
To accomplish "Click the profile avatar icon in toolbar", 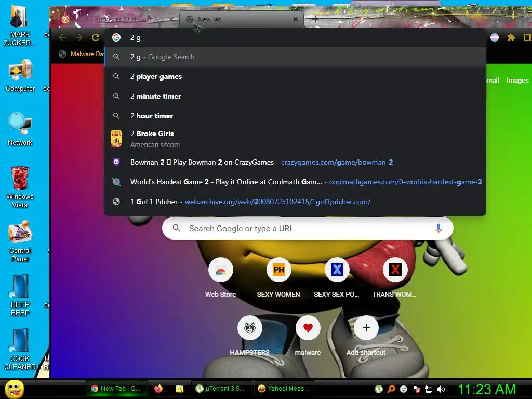I will [x=495, y=37].
